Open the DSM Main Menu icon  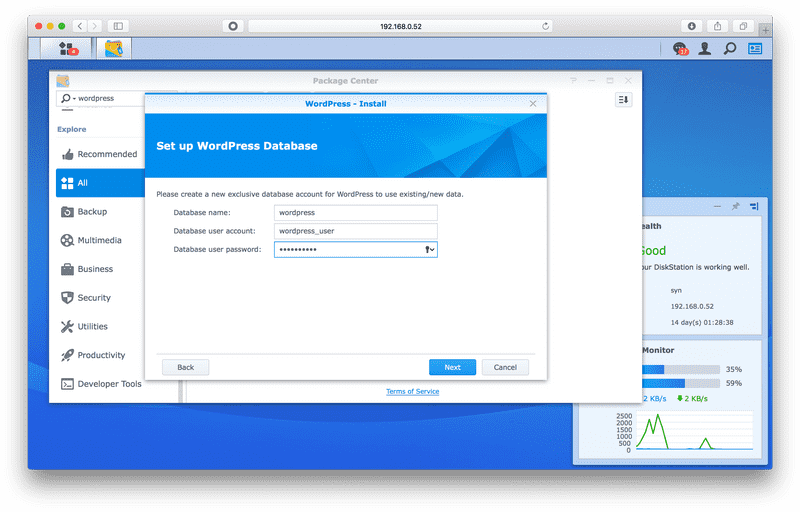(x=67, y=48)
